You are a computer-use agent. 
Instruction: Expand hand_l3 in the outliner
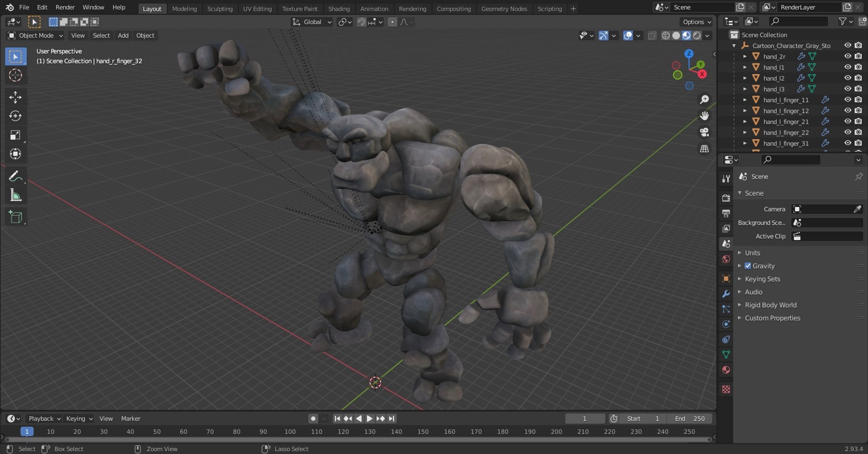click(745, 89)
